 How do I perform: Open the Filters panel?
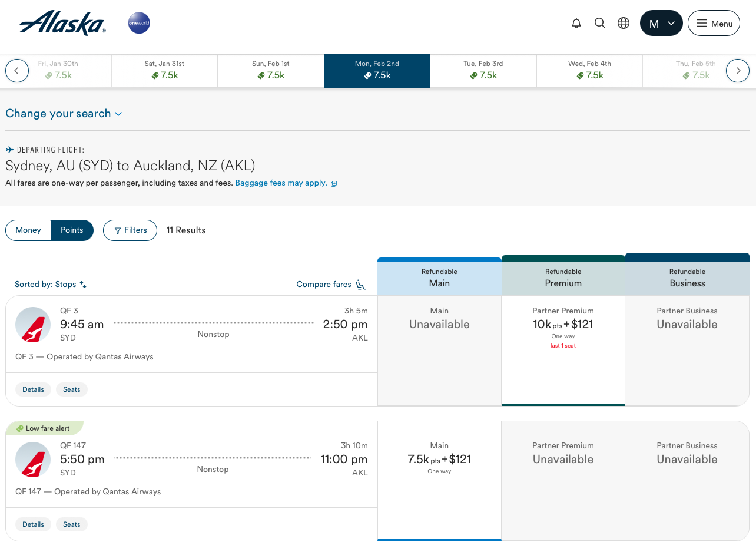130,230
